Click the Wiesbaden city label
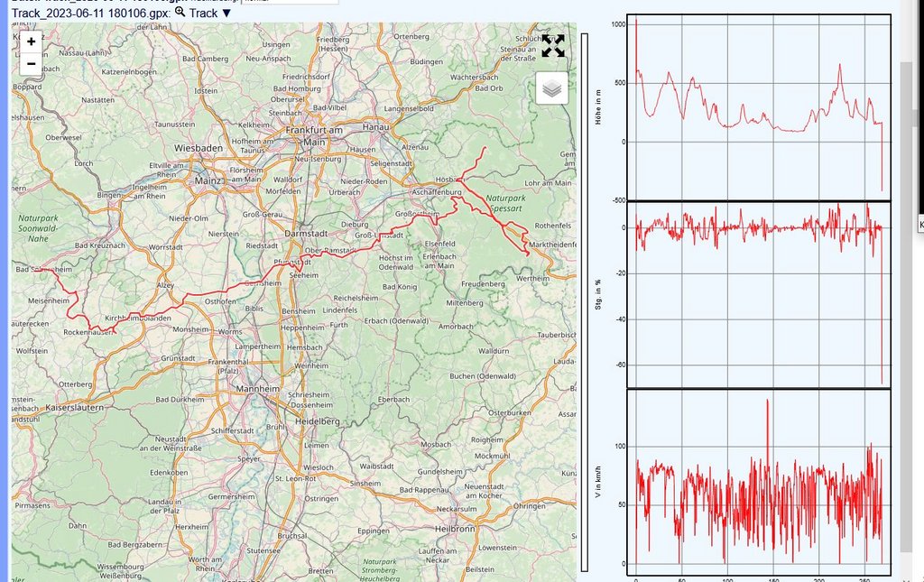The image size is (924, 582). (x=199, y=148)
